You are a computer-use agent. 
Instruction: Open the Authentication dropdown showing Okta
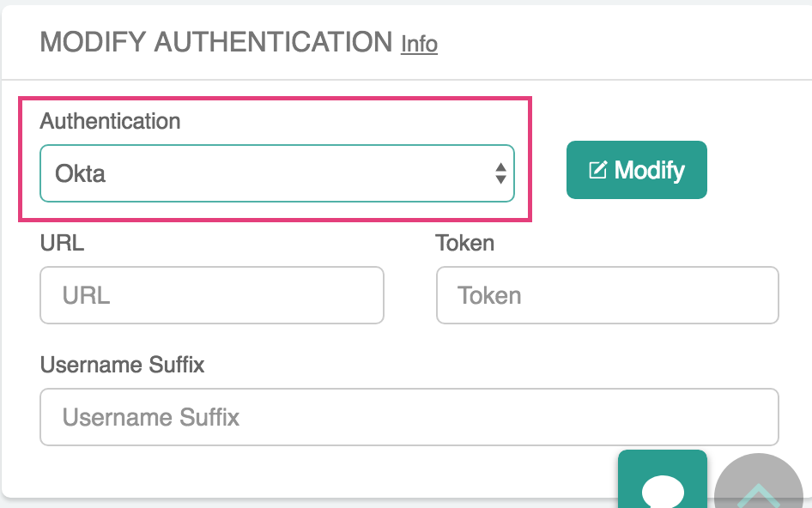click(276, 172)
